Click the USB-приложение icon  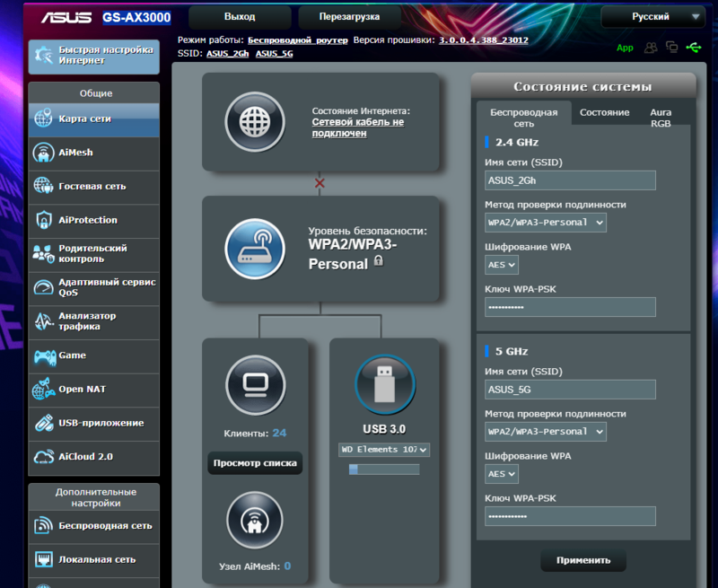point(44,423)
